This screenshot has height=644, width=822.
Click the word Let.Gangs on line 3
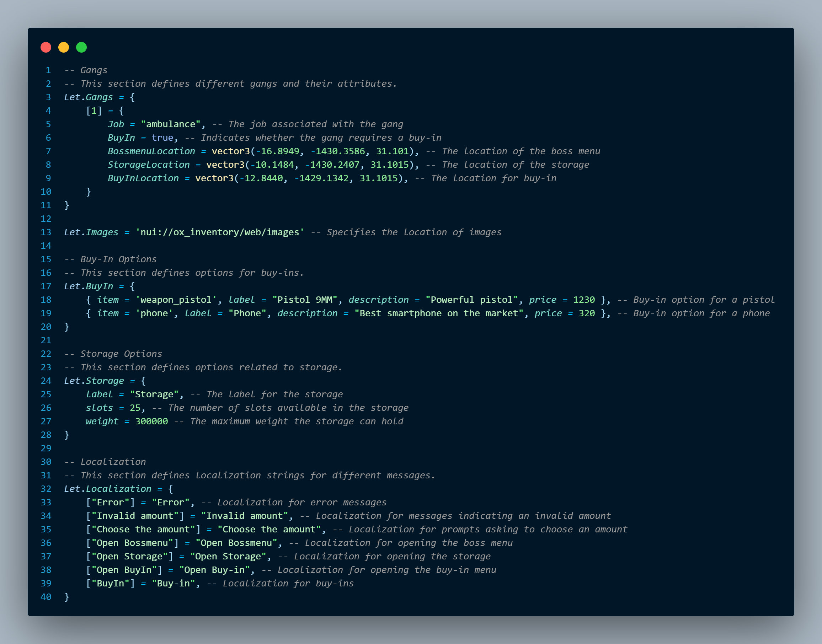pos(89,97)
